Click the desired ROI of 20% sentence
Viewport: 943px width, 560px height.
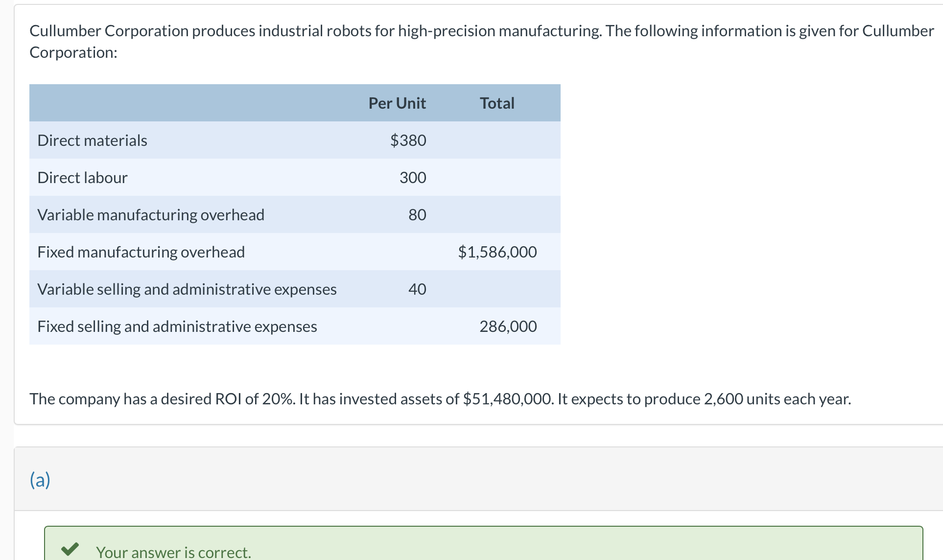pos(440,399)
